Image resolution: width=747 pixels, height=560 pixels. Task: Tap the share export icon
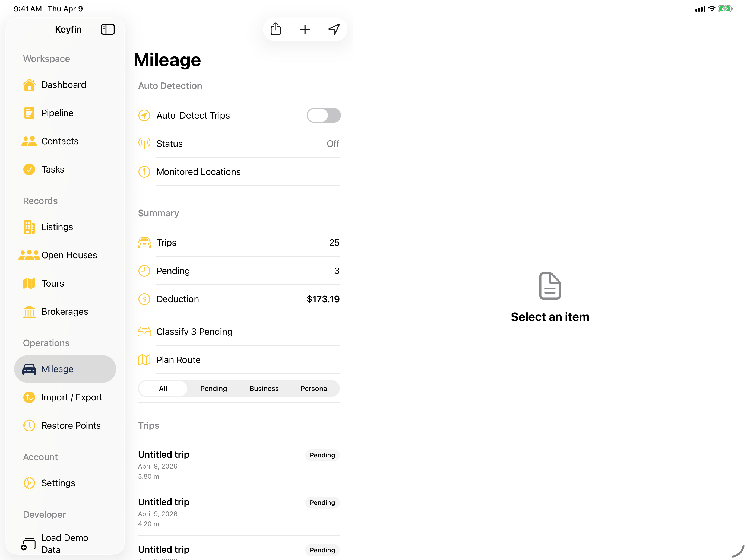pyautogui.click(x=276, y=29)
